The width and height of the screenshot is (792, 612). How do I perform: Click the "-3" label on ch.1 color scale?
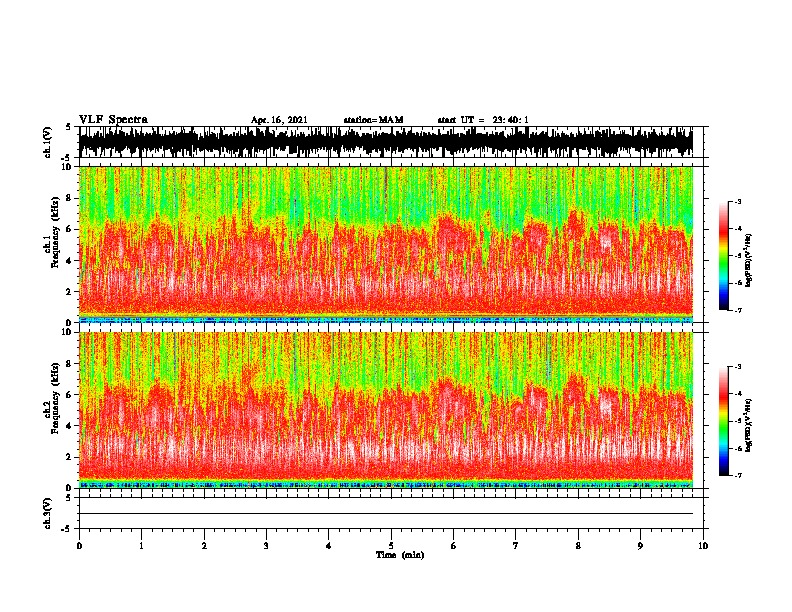tap(737, 201)
